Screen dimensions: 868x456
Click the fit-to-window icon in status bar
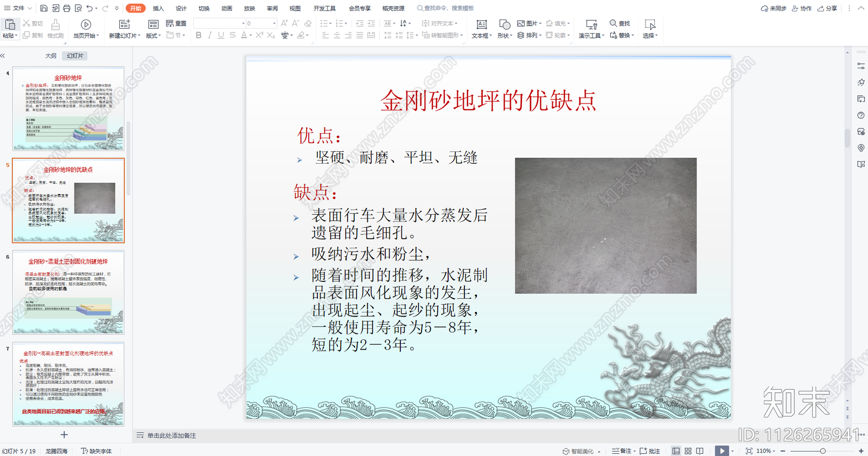[749, 451]
